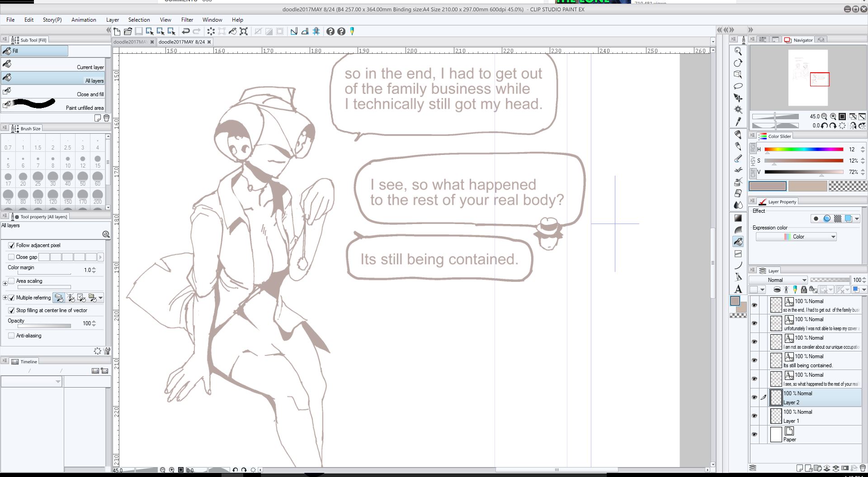Toggle the Follow adjacent pixel checkbox

tap(11, 245)
